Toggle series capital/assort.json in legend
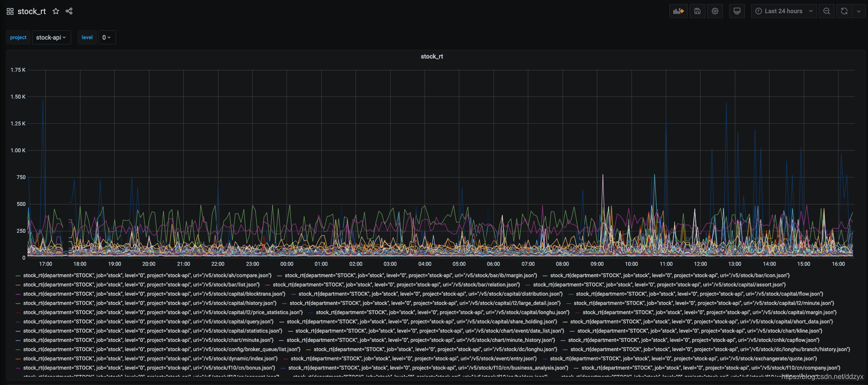The height and width of the screenshot is (385, 868). pyautogui.click(x=659, y=285)
